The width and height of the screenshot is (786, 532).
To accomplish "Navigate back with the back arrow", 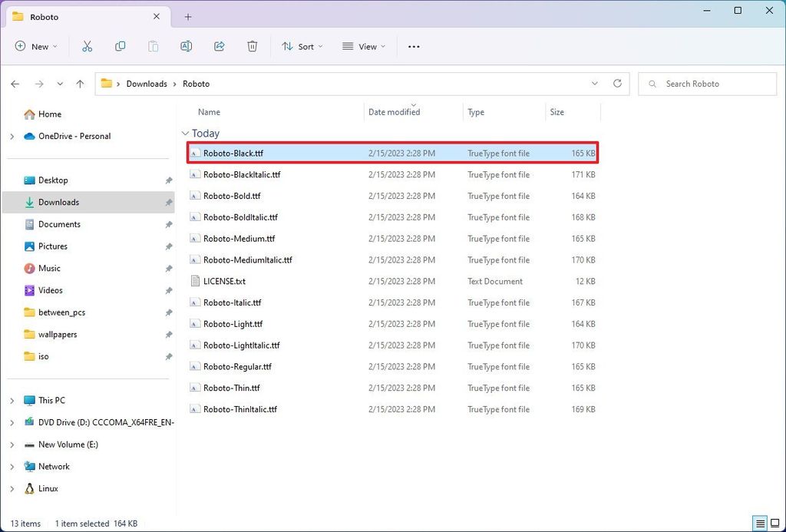I will 15,83.
